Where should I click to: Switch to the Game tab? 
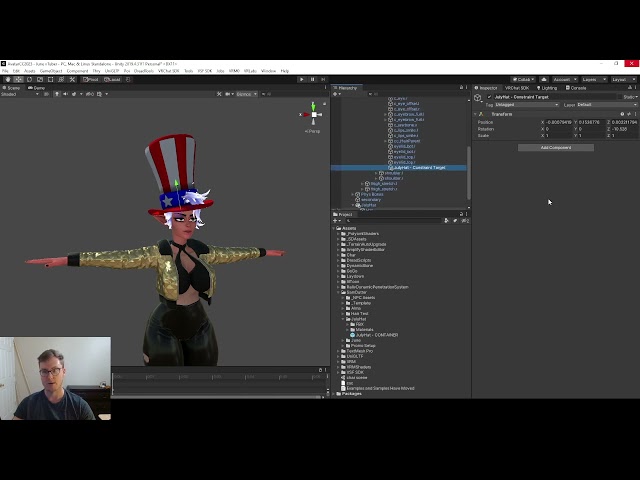click(36, 88)
